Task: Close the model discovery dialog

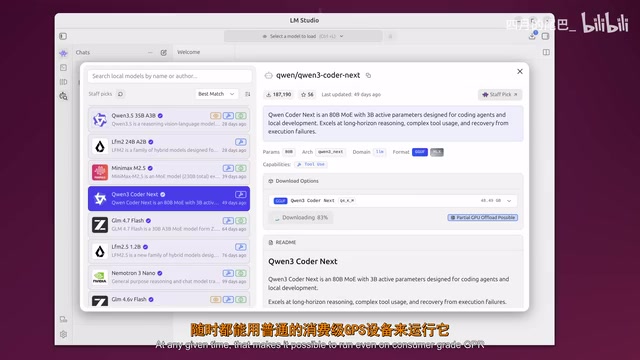Action: (x=520, y=71)
